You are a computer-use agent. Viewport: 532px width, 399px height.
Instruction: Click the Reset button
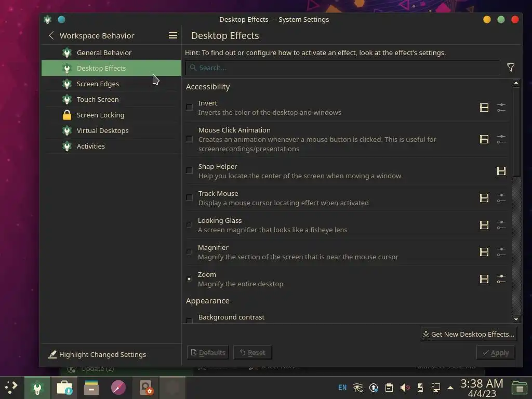click(252, 353)
